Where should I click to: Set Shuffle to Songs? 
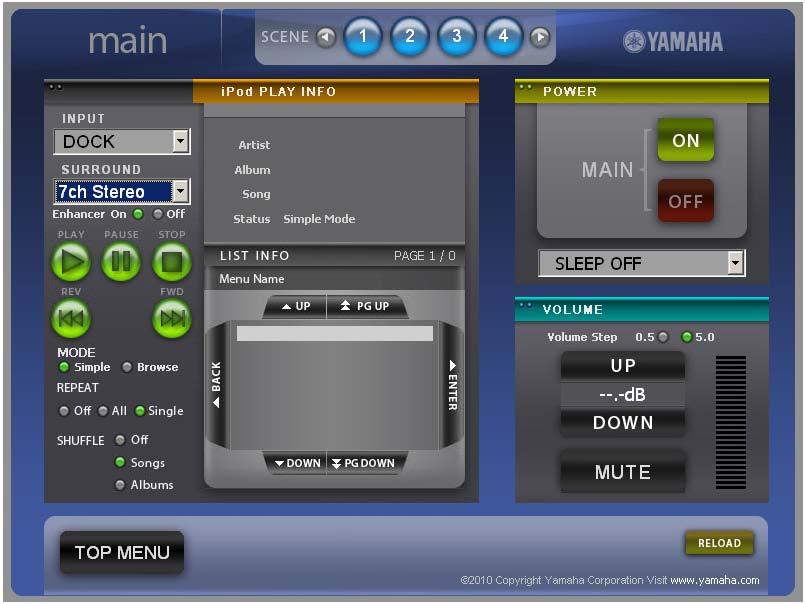click(x=120, y=462)
